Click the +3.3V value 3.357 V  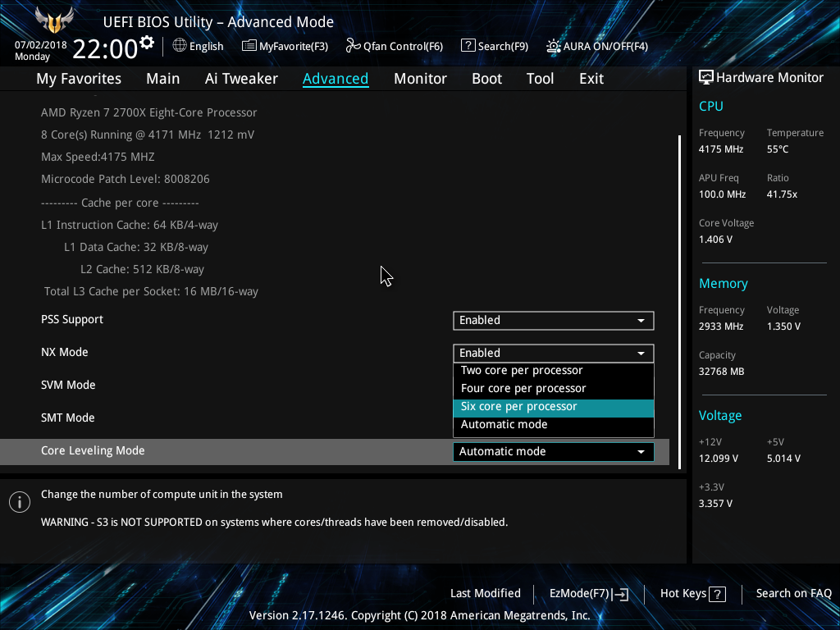pos(715,504)
